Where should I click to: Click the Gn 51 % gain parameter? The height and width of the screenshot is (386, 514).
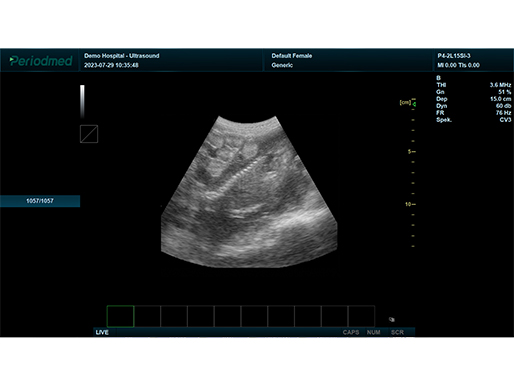pyautogui.click(x=474, y=92)
